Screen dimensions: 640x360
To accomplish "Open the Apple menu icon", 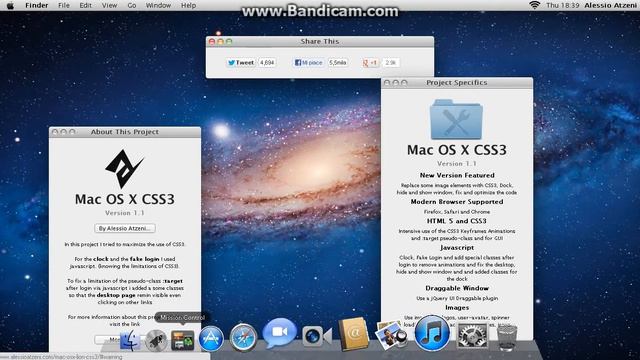I will (x=10, y=5).
